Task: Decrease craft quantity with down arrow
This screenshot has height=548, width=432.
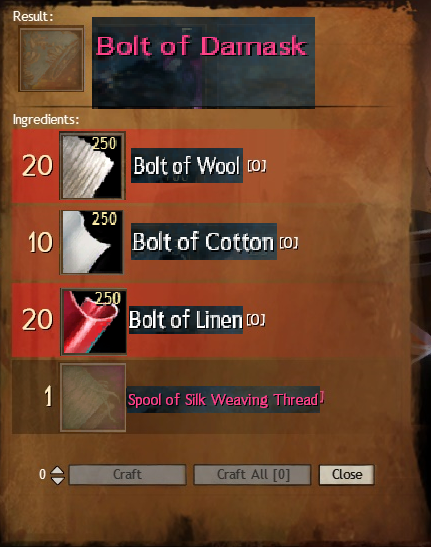Action: (58, 480)
